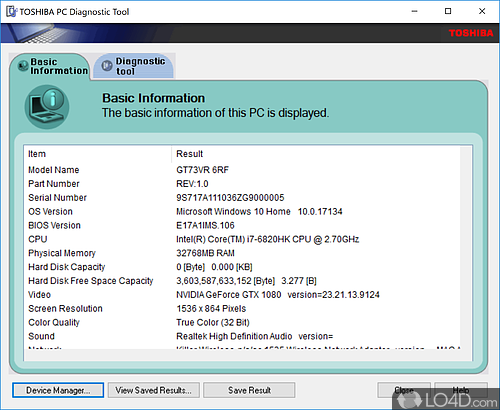Select the NVIDIA GeForce GTX 1080 value
This screenshot has height=410, width=500.
tap(278, 295)
